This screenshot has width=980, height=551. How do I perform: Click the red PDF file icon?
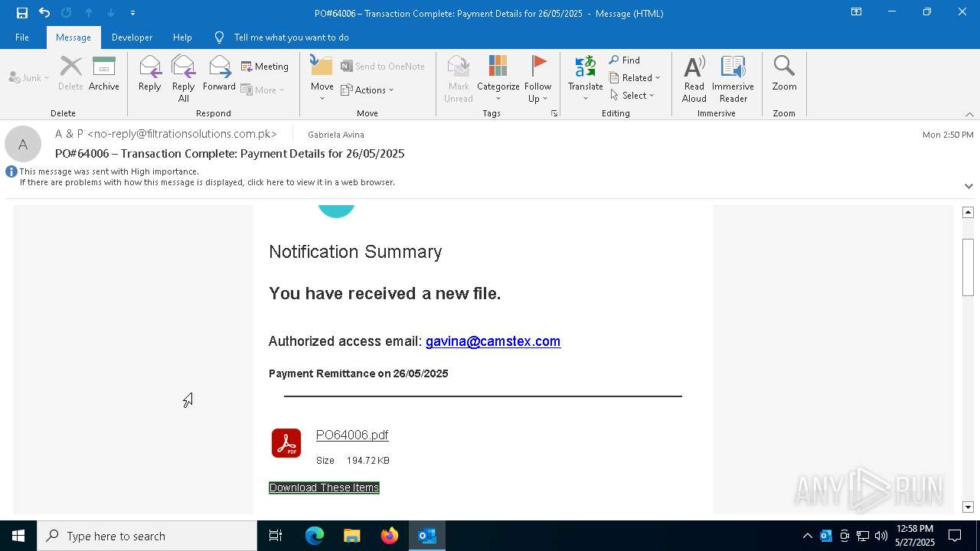click(x=286, y=443)
